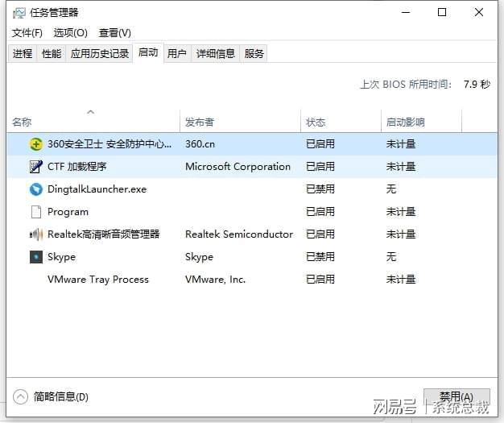This screenshot has width=504, height=423.
Task: Minimize the Task Manager window
Action: tap(406, 13)
